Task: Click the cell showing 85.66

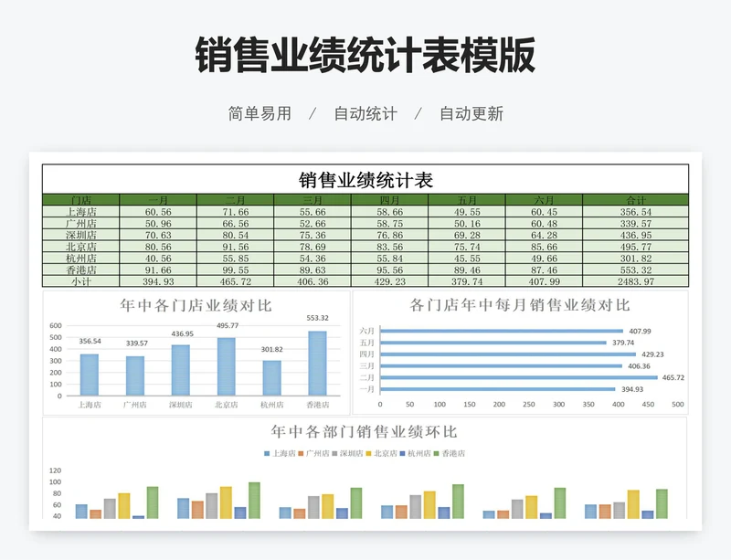Action: [544, 247]
